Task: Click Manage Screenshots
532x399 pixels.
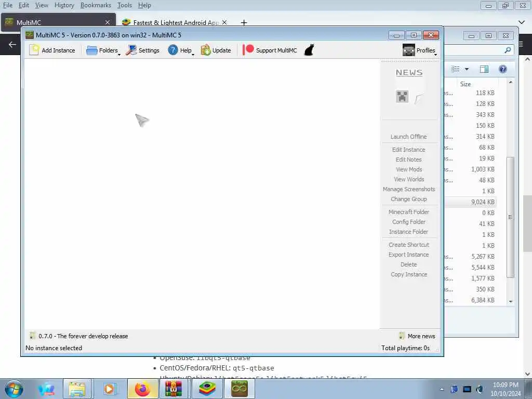Action: [x=408, y=189]
